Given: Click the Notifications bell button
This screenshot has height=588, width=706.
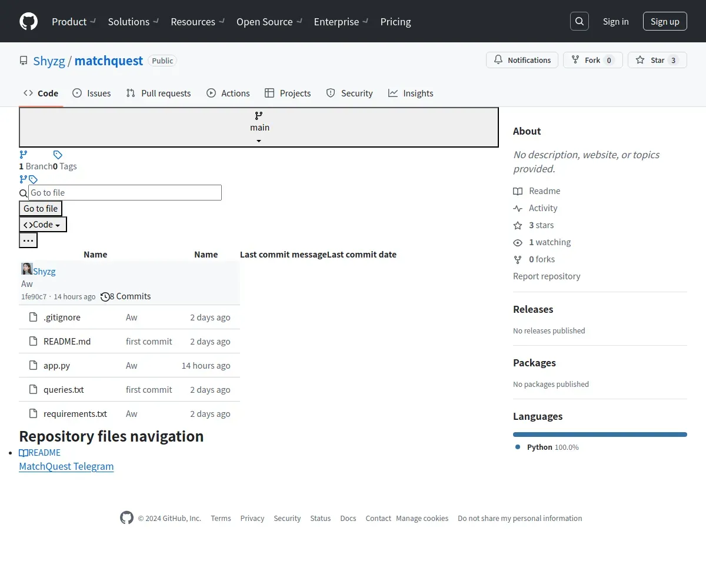Looking at the screenshot, I should pos(522,60).
